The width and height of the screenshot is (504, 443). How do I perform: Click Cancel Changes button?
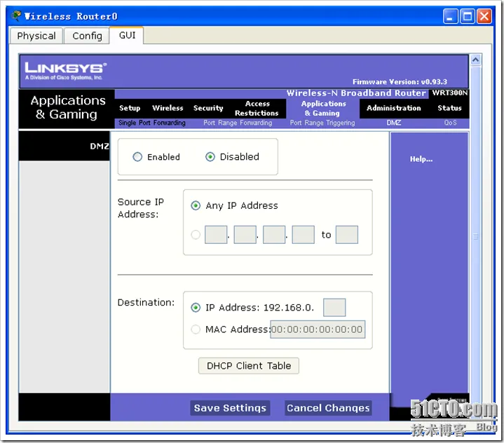(328, 408)
